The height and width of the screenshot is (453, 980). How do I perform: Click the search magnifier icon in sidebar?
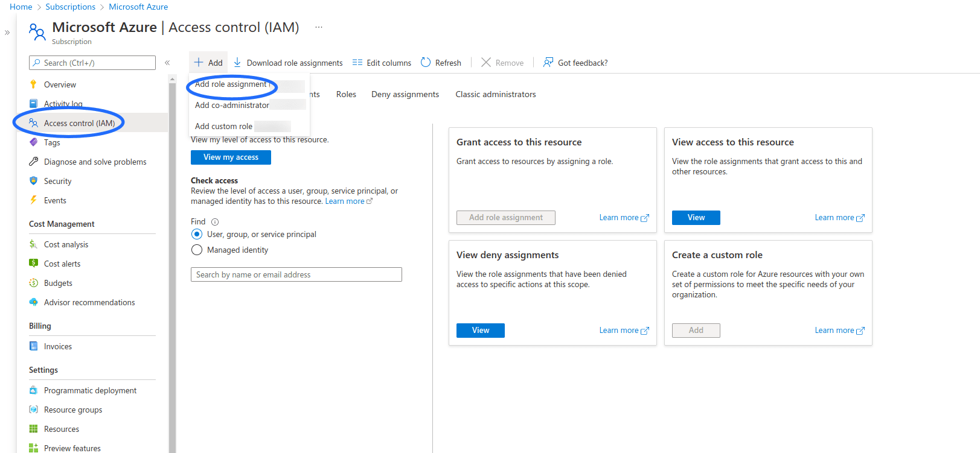pos(37,63)
